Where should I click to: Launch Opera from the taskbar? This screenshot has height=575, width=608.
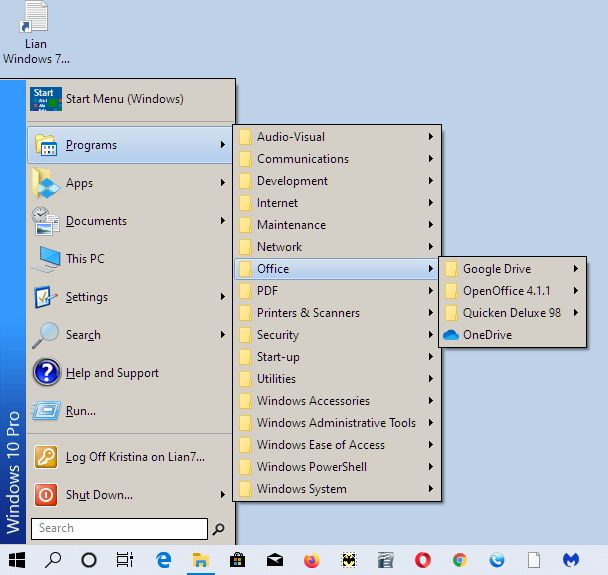pos(423,560)
